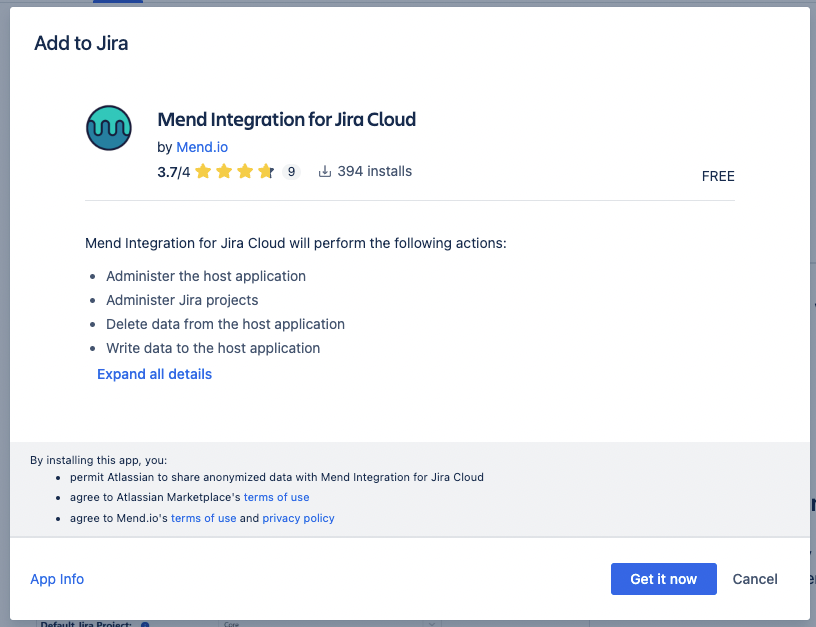Click the installs download icon
This screenshot has width=816, height=627.
[x=324, y=170]
